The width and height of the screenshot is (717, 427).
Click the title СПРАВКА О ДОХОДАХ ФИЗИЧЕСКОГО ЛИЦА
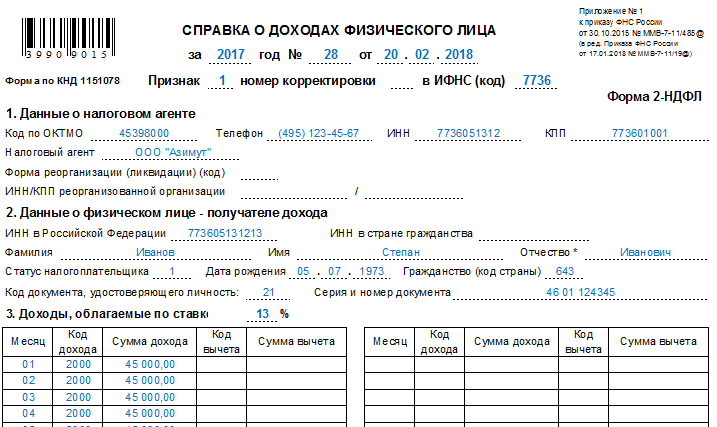(x=339, y=30)
